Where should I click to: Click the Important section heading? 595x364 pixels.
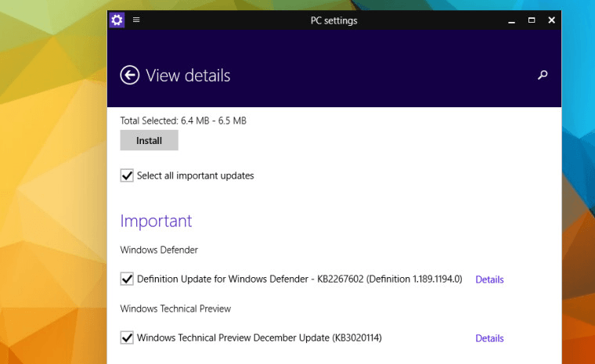156,221
